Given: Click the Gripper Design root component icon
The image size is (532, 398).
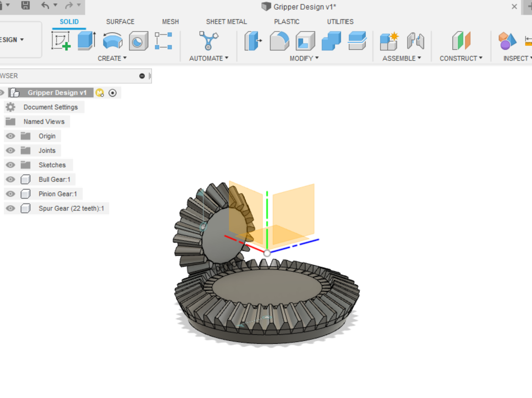Looking at the screenshot, I should pyautogui.click(x=15, y=93).
